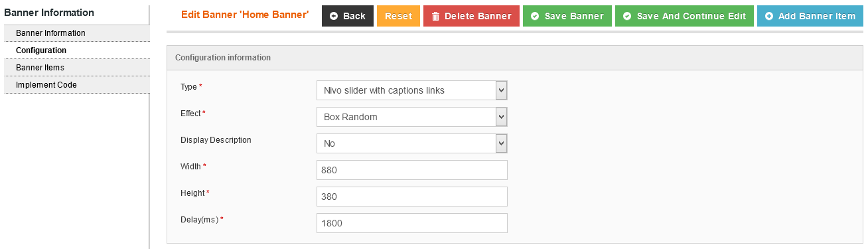The image size is (868, 249).
Task: Click the Delete Banner button label
Action: [x=478, y=16]
